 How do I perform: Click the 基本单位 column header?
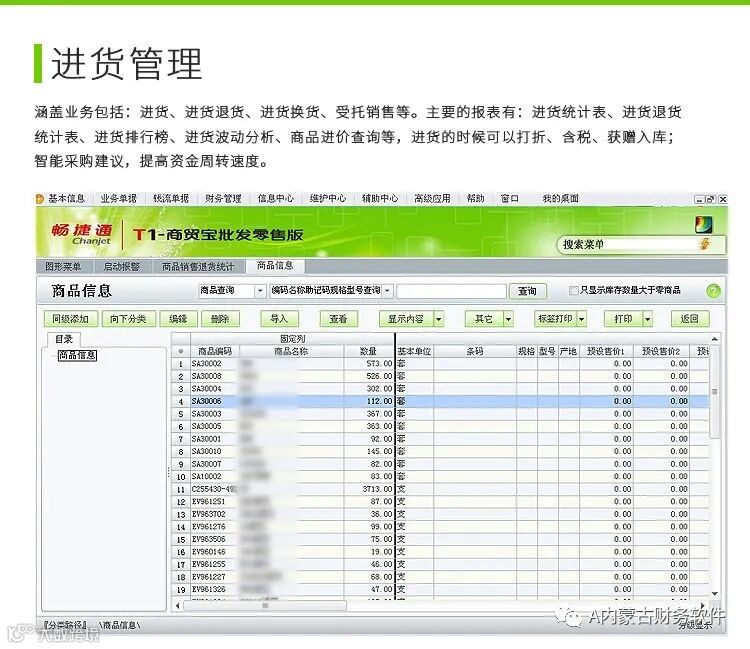(414, 351)
